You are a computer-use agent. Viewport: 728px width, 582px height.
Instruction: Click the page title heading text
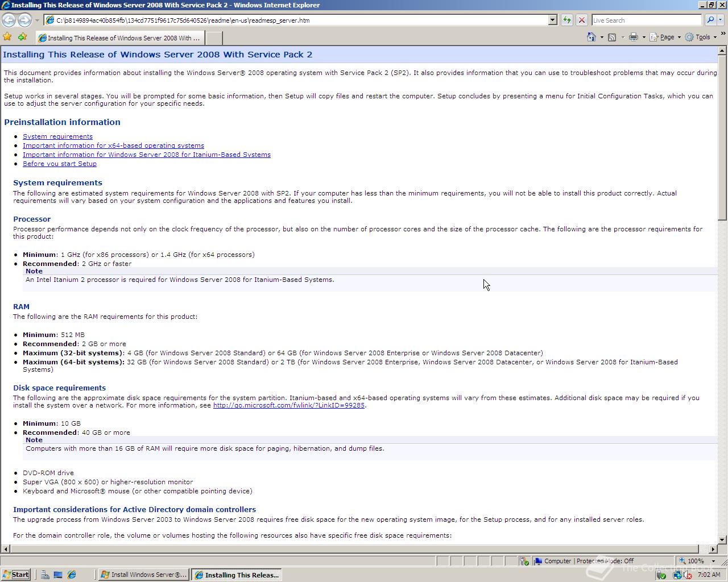pyautogui.click(x=158, y=55)
